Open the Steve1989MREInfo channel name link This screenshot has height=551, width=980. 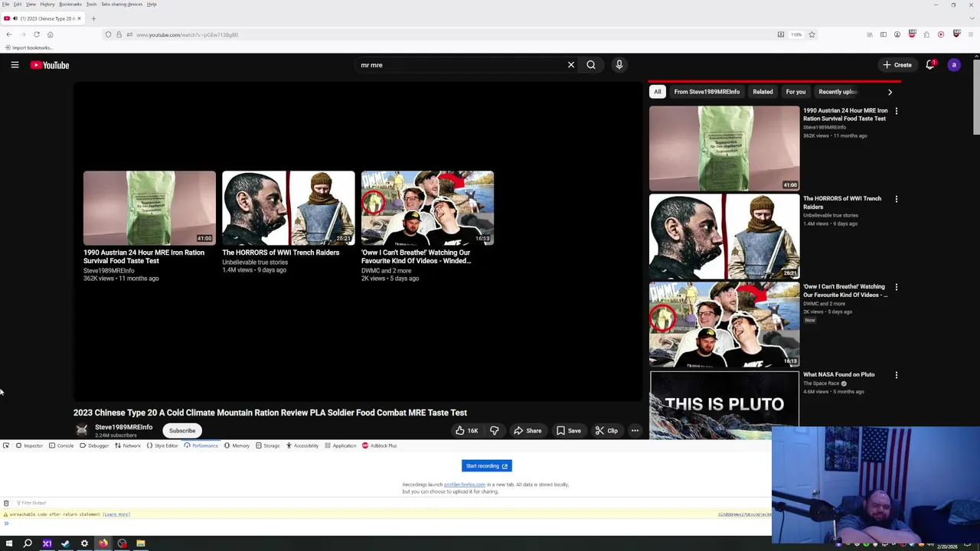pos(123,427)
